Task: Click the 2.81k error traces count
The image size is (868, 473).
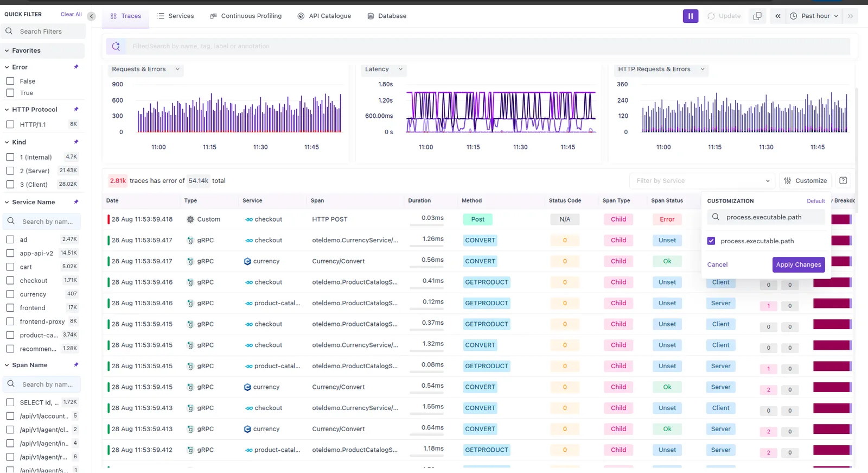Action: pyautogui.click(x=118, y=181)
